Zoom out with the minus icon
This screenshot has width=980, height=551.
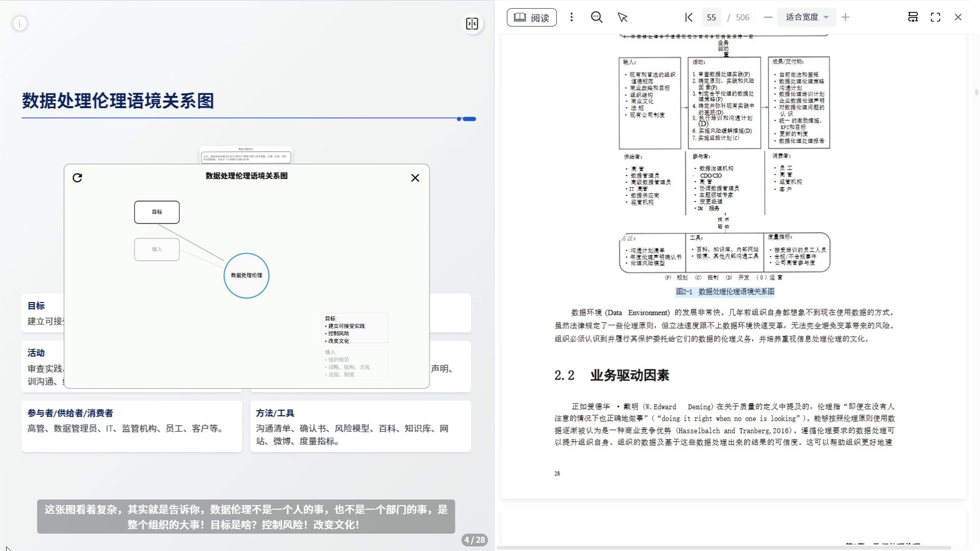[768, 17]
